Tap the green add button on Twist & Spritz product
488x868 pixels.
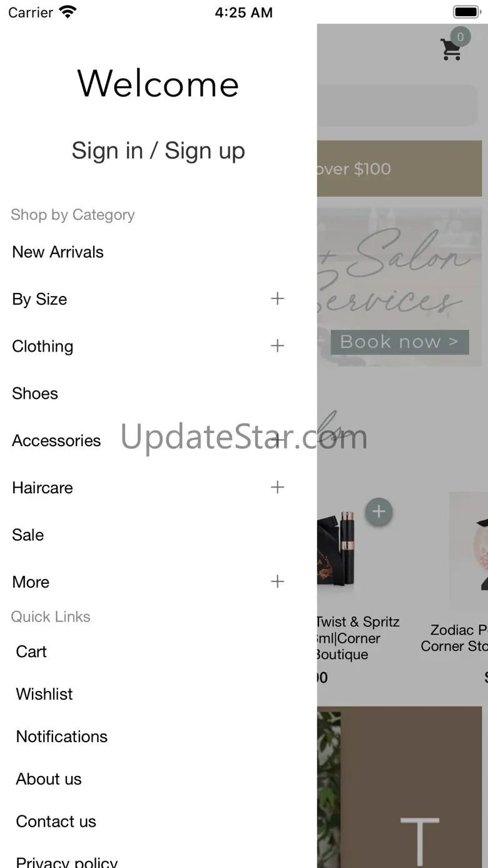pyautogui.click(x=379, y=512)
